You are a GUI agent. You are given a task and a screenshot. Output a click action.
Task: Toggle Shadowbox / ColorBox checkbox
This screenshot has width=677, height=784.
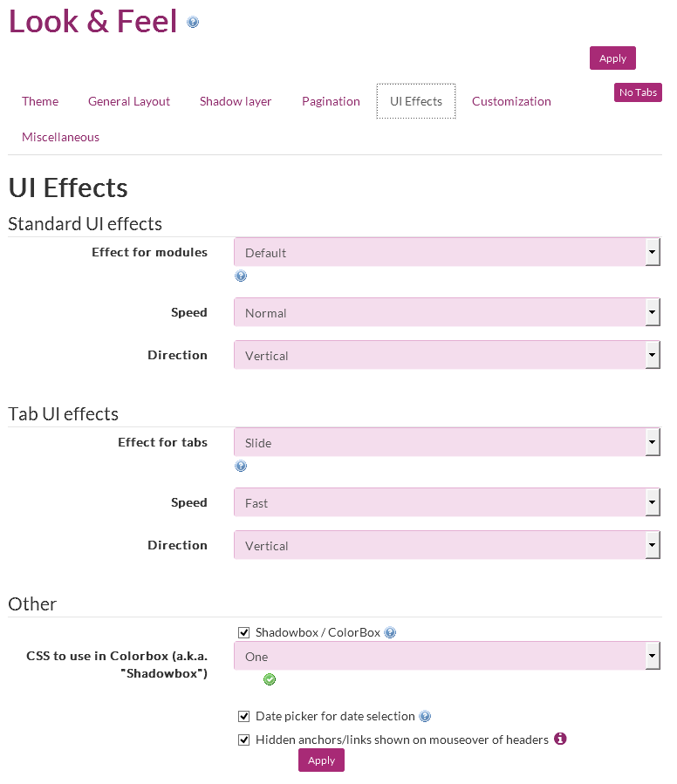point(243,633)
